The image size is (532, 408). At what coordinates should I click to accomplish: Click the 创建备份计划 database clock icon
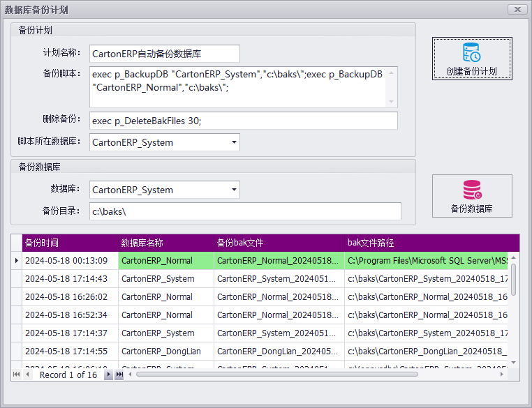coord(471,52)
